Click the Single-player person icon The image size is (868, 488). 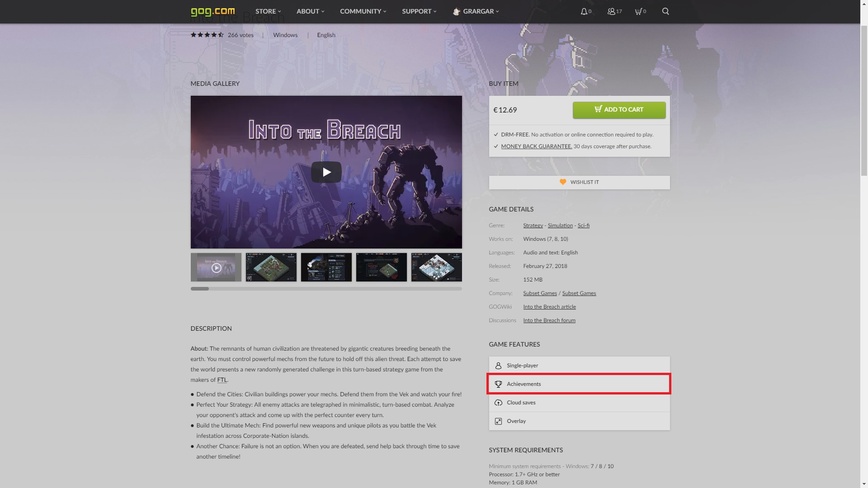tap(498, 366)
